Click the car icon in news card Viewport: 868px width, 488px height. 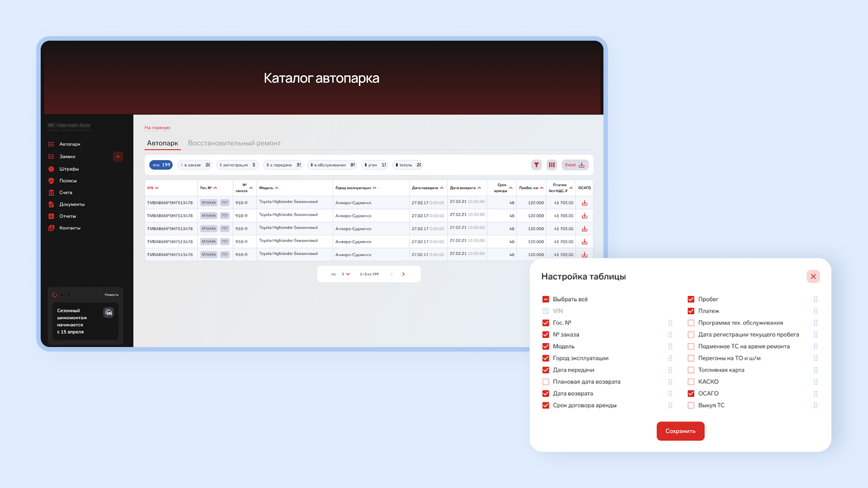pyautogui.click(x=108, y=313)
